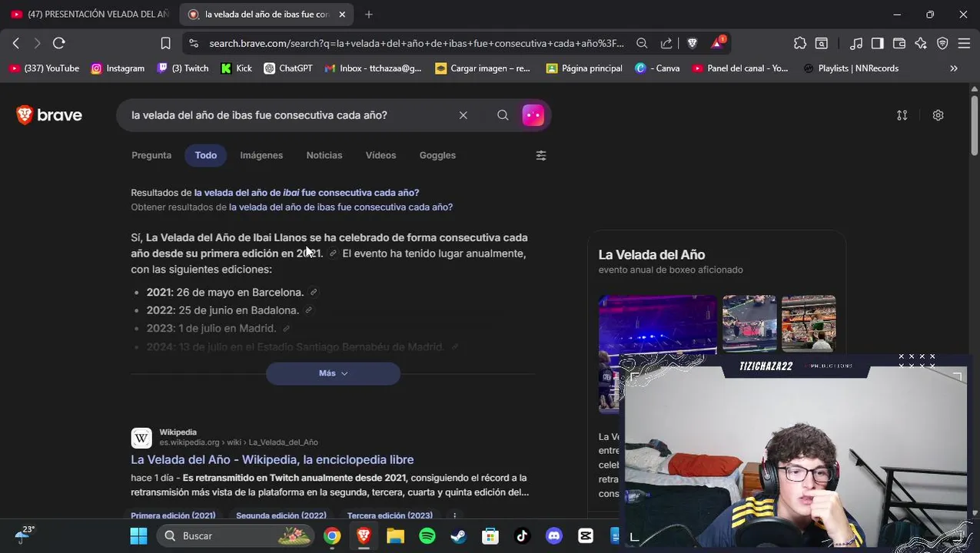
Task: Switch to the Goggles tab
Action: [x=437, y=155]
